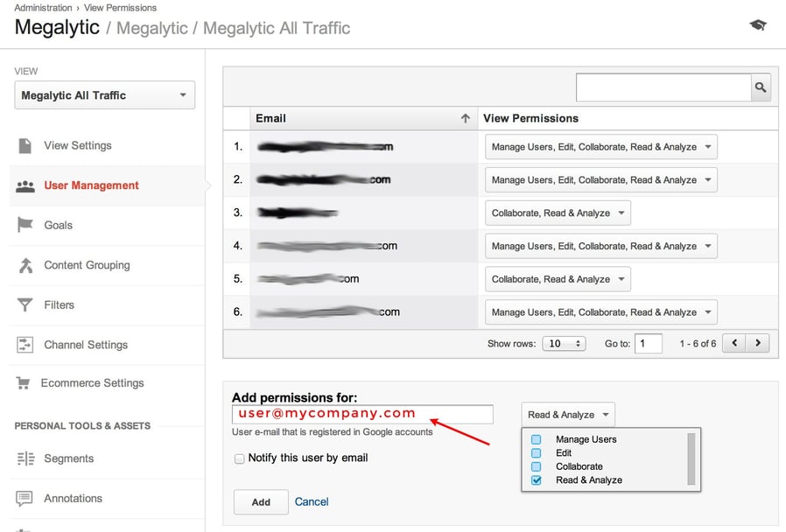
Task: Open the Megalytic All Traffic view selector
Action: coord(103,94)
